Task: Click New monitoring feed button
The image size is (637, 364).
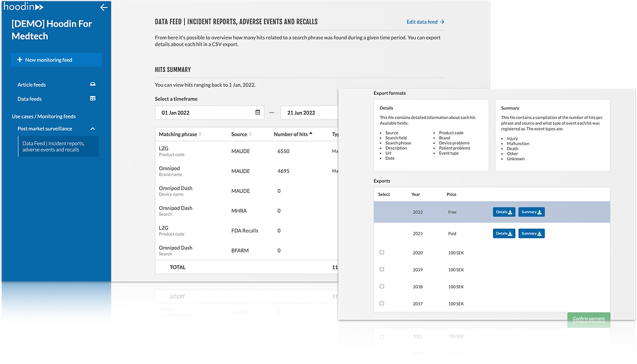Action: pyautogui.click(x=56, y=60)
